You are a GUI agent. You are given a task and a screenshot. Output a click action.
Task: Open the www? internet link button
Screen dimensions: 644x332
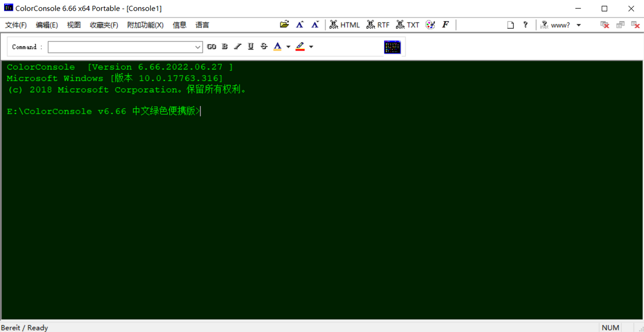coord(555,25)
